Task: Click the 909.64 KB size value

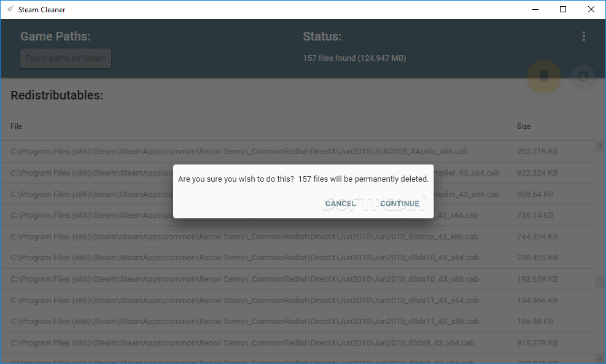Action: (x=535, y=194)
